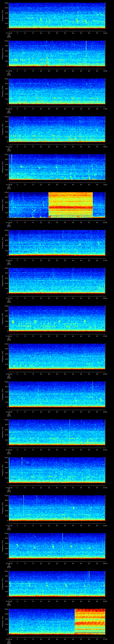Click the '19:22:00' time label

point(9,336)
